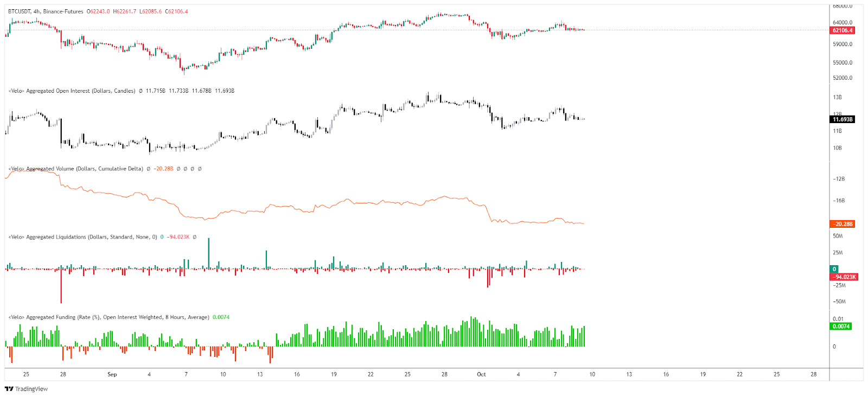Click the 50M liquidations axis label
The image size is (868, 397).
coord(838,236)
